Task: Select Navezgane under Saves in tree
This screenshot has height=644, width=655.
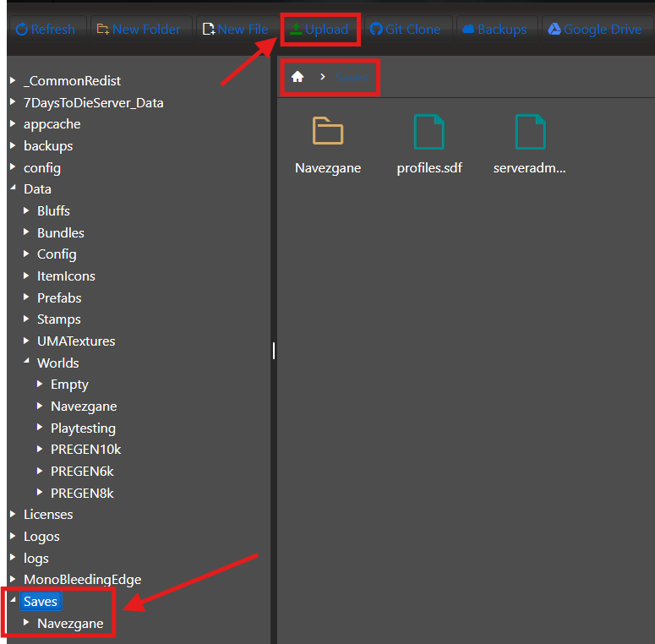Action: click(x=70, y=624)
